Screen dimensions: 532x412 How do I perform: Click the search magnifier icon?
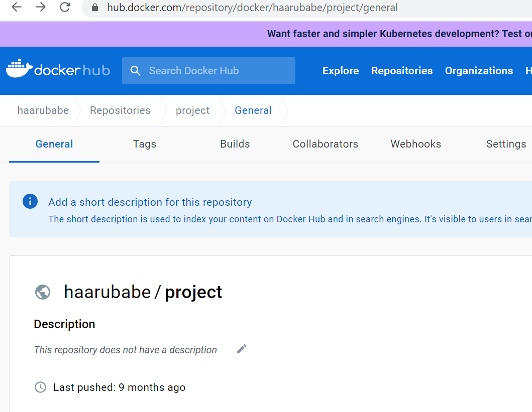[x=135, y=71]
